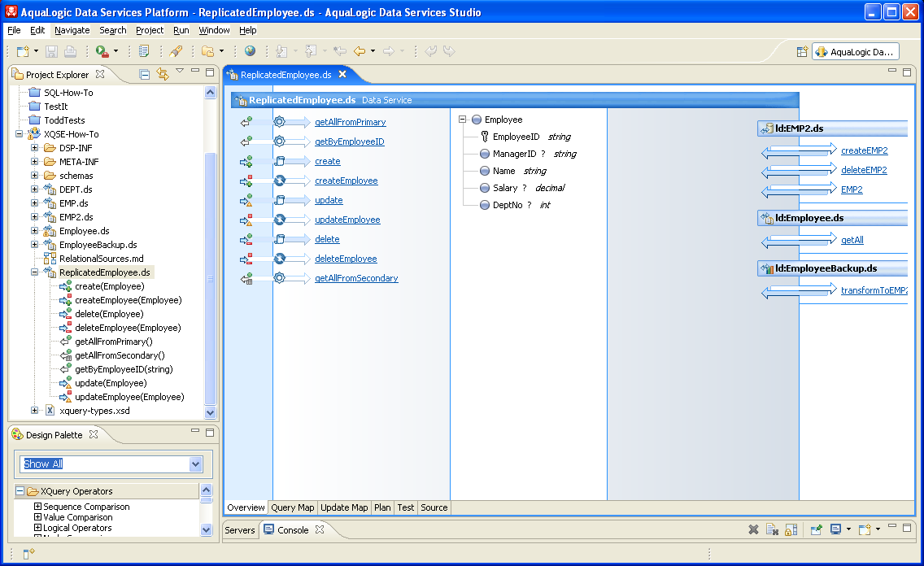This screenshot has width=924, height=566.
Task: Collapse the ReplicatedEmployee.ds tree node
Action: click(34, 272)
